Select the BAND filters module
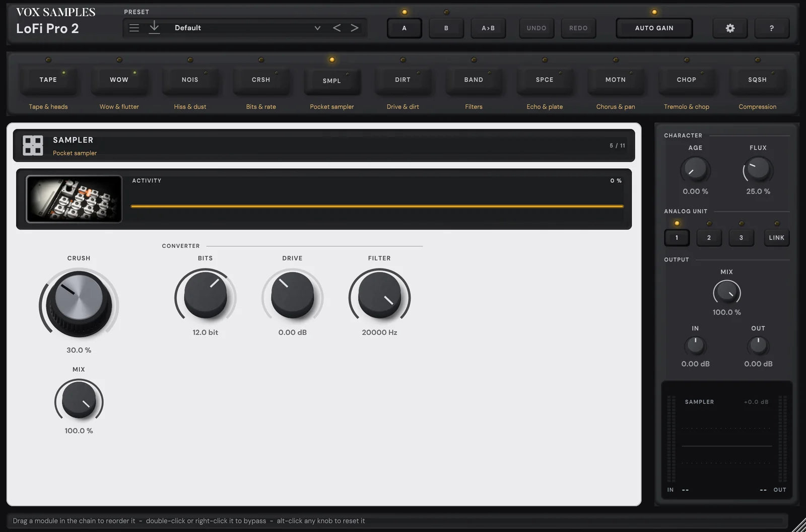 (474, 80)
